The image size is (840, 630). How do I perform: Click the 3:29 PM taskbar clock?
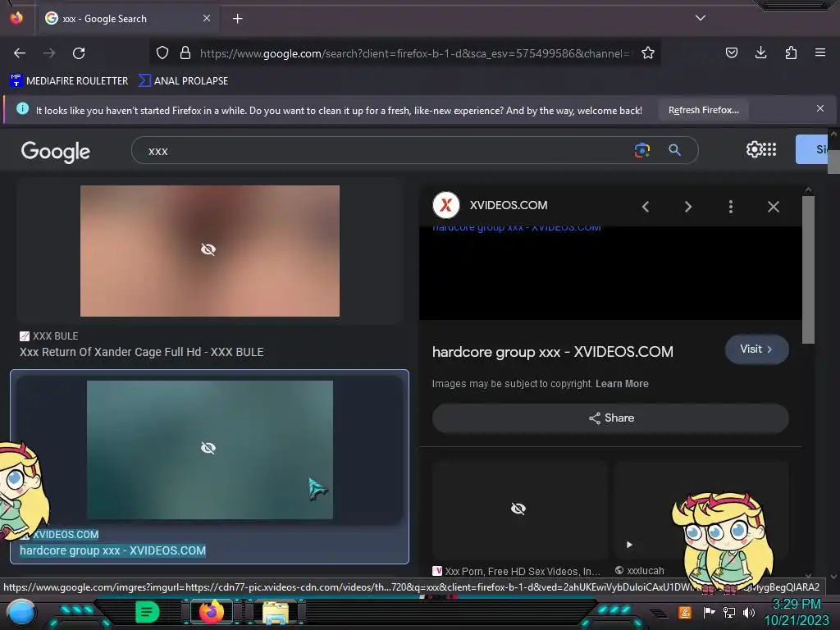click(796, 604)
